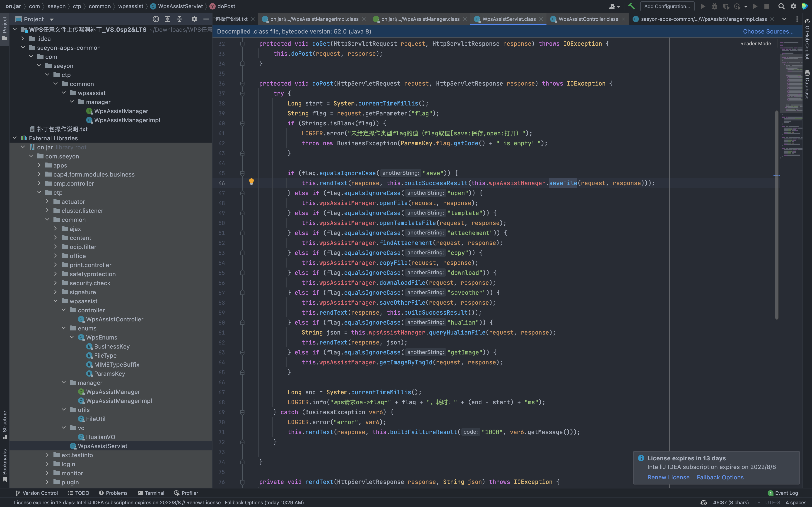The height and width of the screenshot is (507, 812).
Task: Click the Collapse All icon in Project panel
Action: tap(179, 19)
